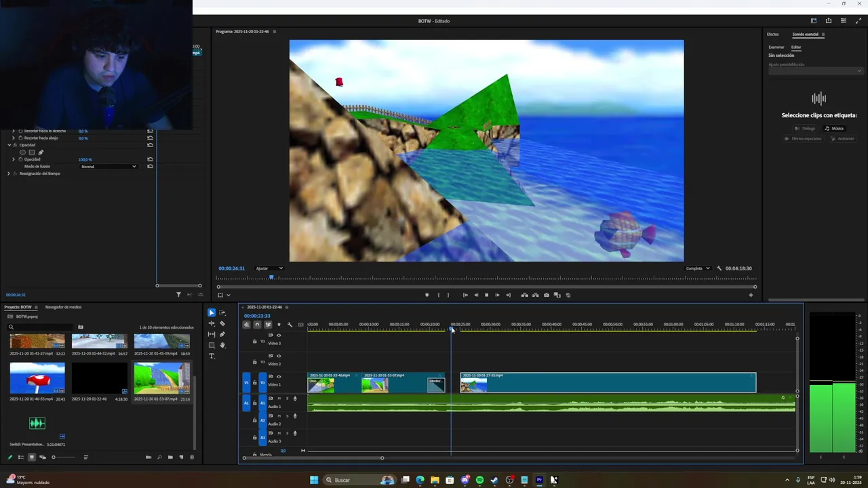Click New Bin folder icon in project panel
868x488 pixels.
point(170,457)
